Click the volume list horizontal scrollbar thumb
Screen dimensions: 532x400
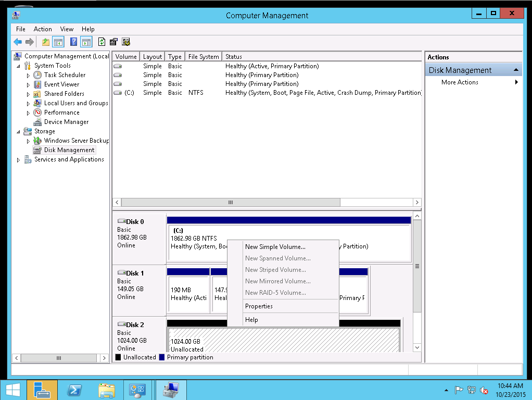point(230,202)
